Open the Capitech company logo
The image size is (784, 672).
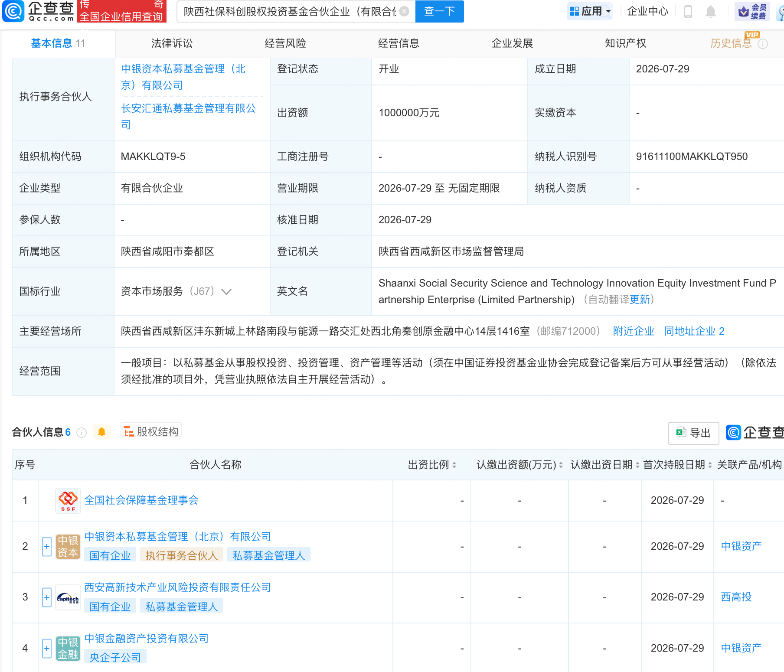[68, 597]
